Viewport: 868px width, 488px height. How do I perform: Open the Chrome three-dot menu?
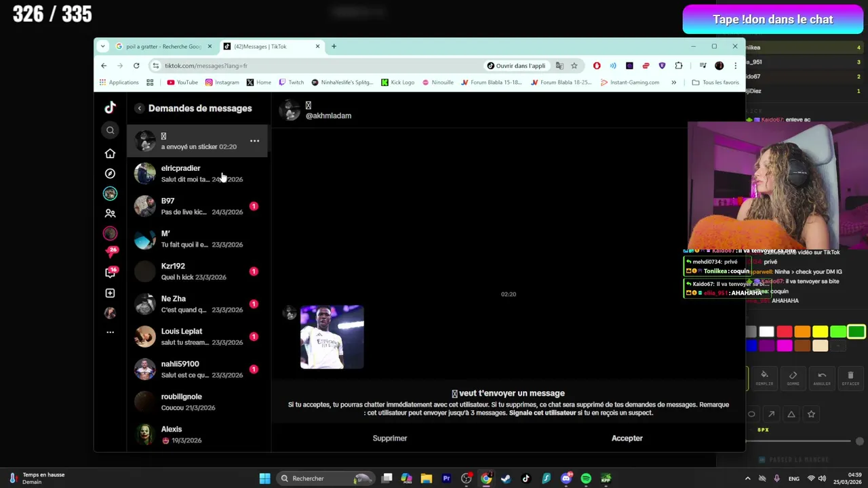(735, 66)
